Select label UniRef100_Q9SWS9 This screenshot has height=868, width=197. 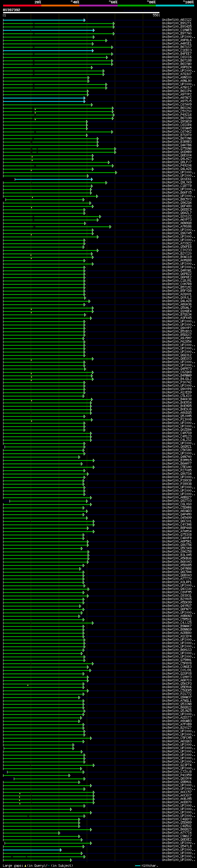click(x=177, y=121)
